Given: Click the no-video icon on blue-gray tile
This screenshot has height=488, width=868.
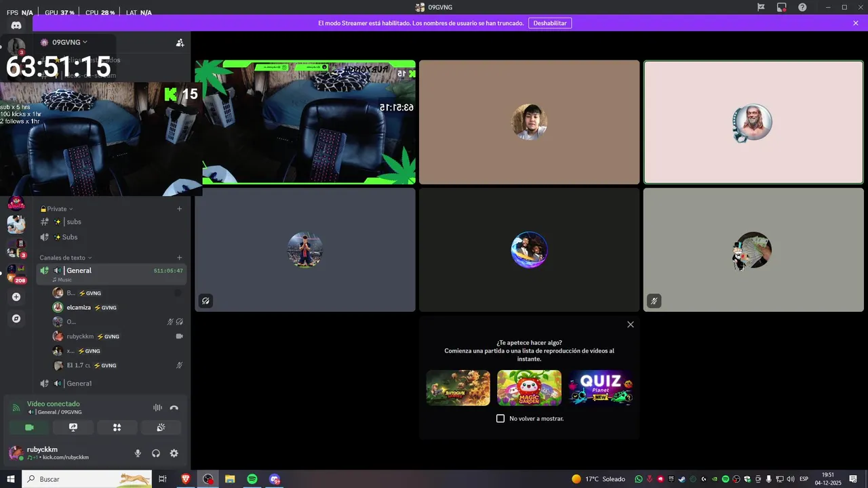Looking at the screenshot, I should (205, 301).
